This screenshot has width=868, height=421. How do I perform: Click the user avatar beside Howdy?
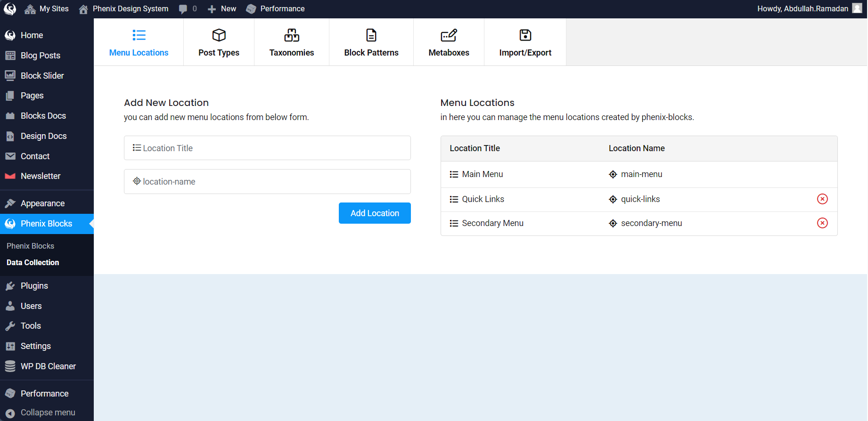coord(857,8)
